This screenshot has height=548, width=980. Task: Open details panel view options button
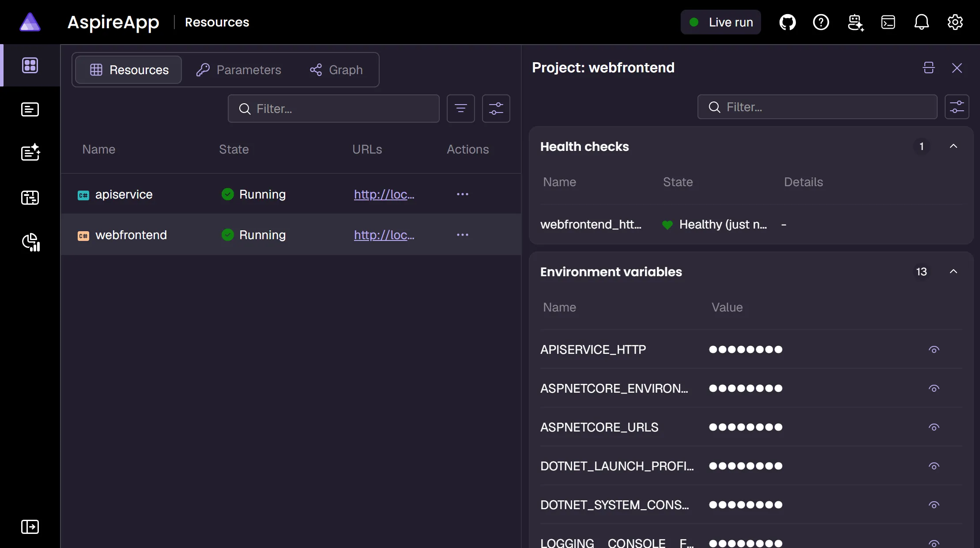coord(957,107)
